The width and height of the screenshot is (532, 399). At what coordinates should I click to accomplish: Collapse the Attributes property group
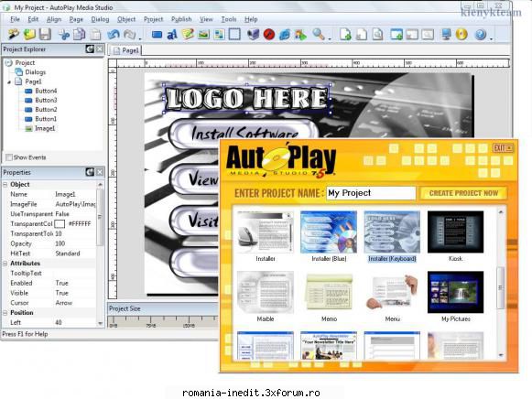[5, 264]
